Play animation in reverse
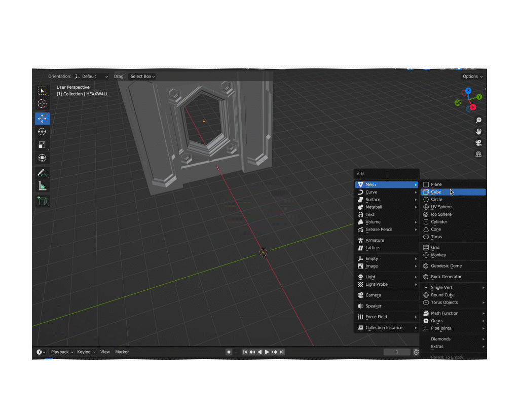Image resolution: width=519 pixels, height=420 pixels. pos(259,352)
